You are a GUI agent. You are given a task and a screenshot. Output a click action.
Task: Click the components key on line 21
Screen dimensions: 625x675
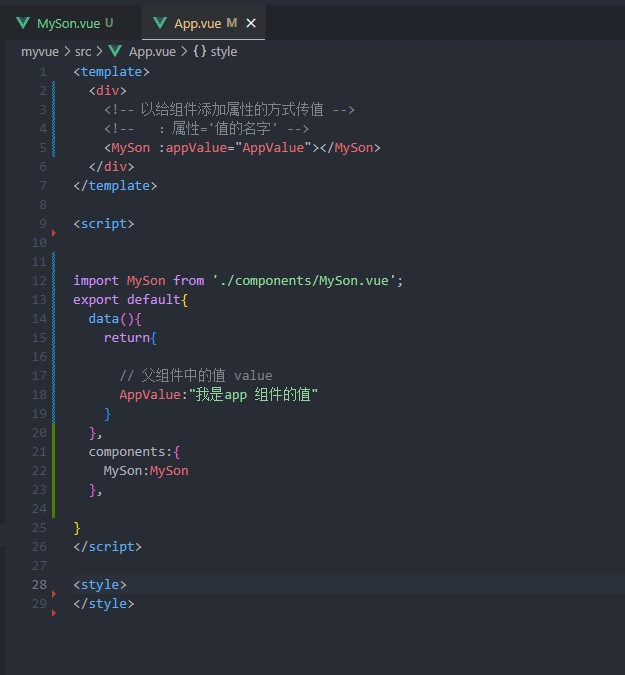click(x=127, y=452)
